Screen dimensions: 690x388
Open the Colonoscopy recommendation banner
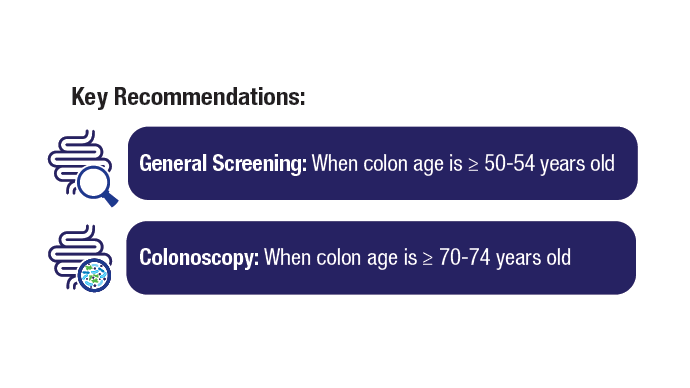[x=381, y=258]
